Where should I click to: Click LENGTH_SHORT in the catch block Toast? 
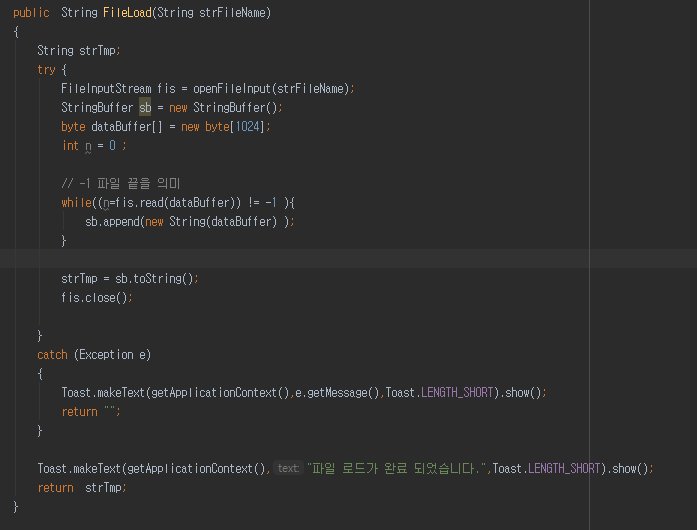(x=457, y=393)
